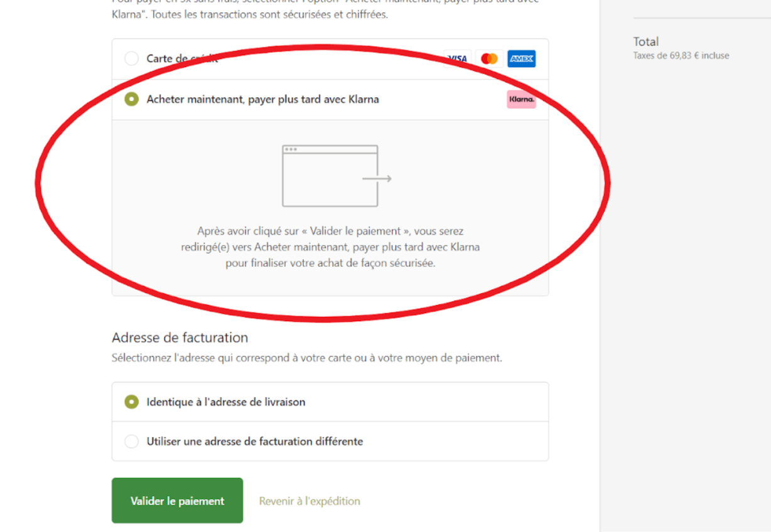The image size is (771, 532).
Task: Click 'Utiliser une adresse de facturation différente' label
Action: click(x=254, y=442)
